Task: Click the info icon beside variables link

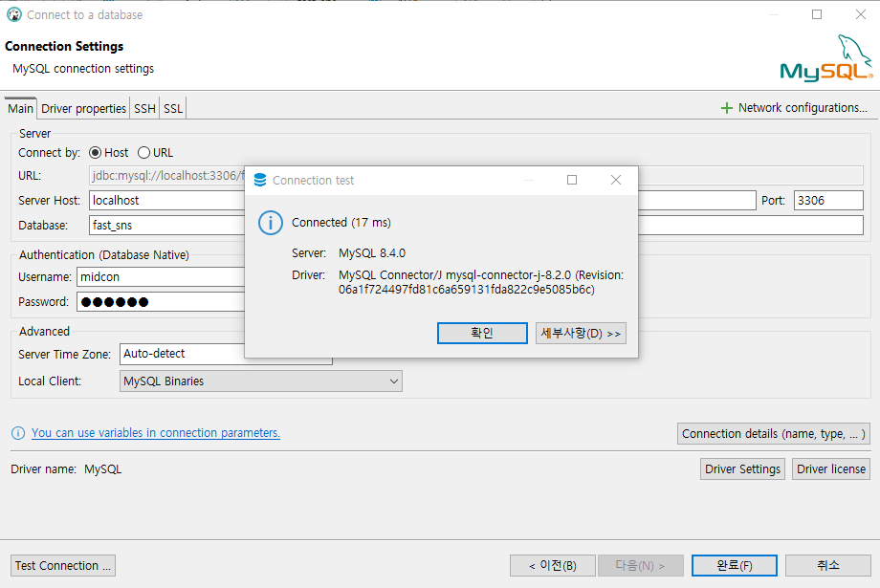Action: [x=18, y=433]
